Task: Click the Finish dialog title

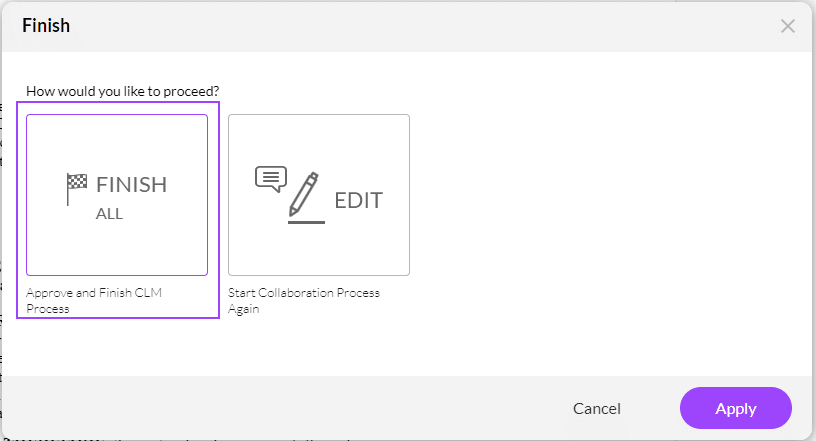Action: click(46, 26)
